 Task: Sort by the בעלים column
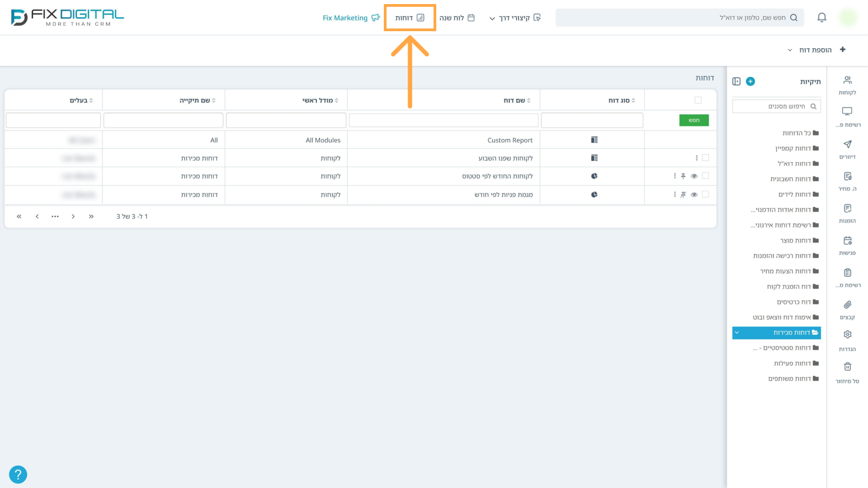(x=81, y=100)
